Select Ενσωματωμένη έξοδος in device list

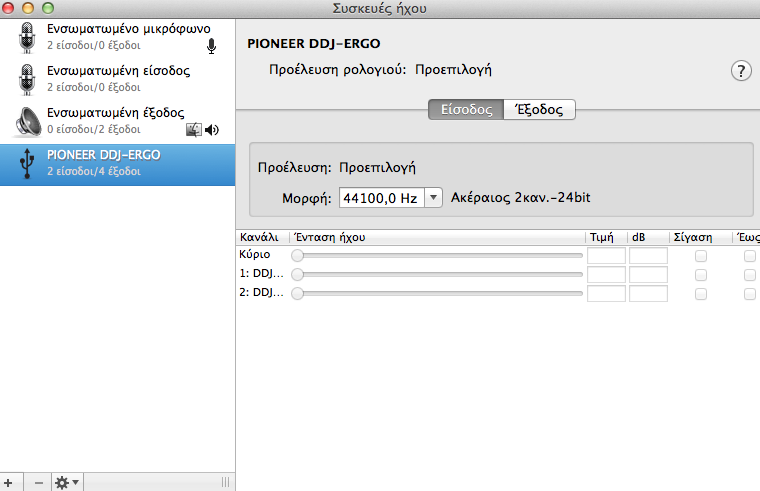(x=117, y=121)
